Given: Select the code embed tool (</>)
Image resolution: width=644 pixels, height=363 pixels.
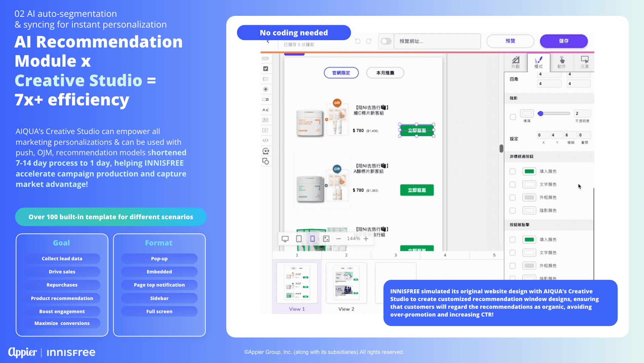Looking at the screenshot, I should (265, 140).
